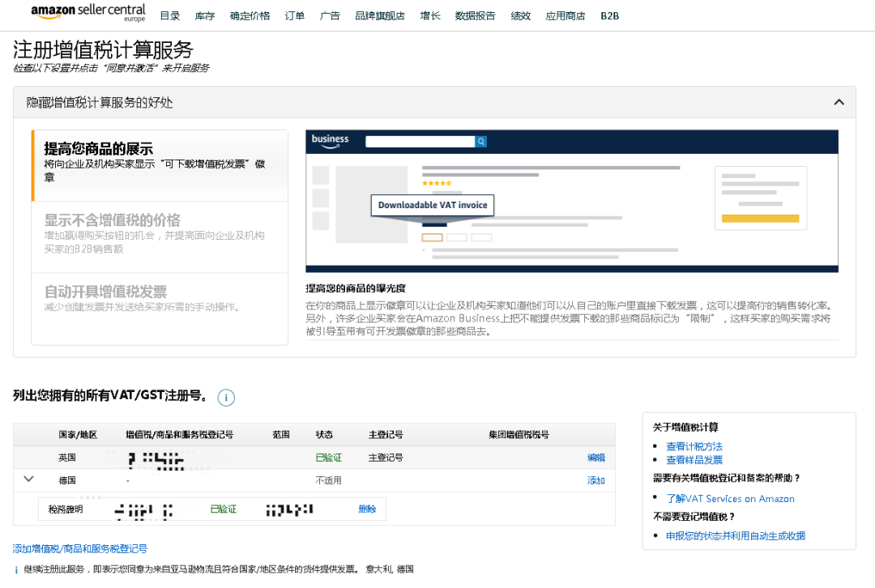Click the search magnifier in the Amazon Business banner
The image size is (875, 588).
click(481, 141)
